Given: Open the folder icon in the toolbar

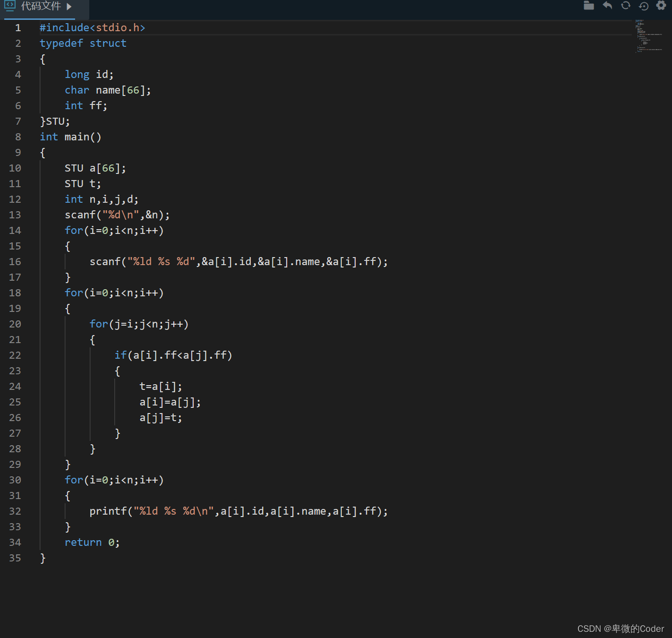Looking at the screenshot, I should coord(588,6).
